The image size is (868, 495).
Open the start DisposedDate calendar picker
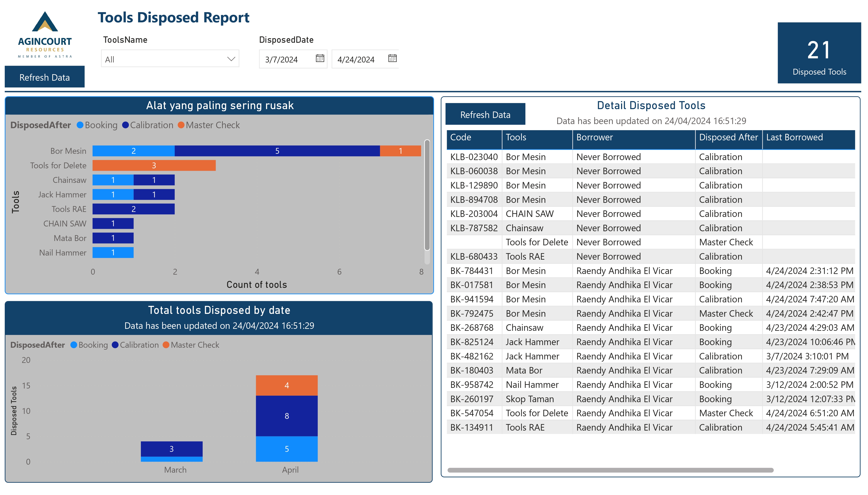[319, 59]
